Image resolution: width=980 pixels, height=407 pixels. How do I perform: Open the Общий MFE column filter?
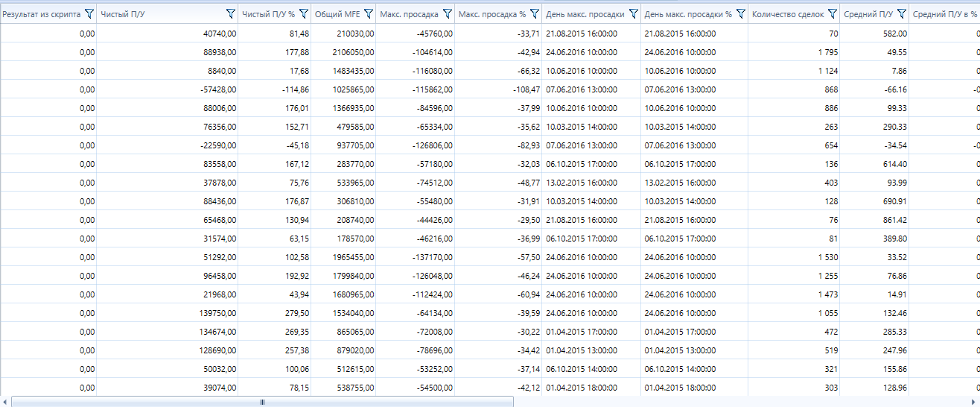pos(368,13)
